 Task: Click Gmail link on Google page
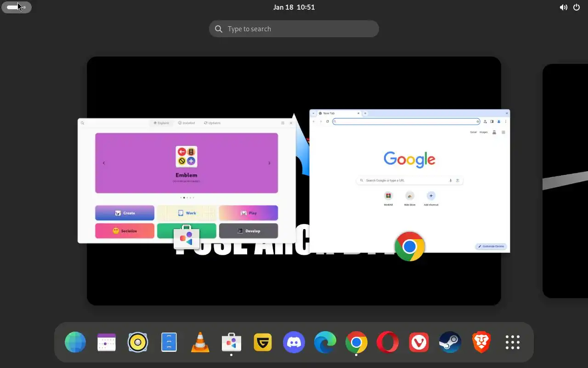click(x=473, y=132)
